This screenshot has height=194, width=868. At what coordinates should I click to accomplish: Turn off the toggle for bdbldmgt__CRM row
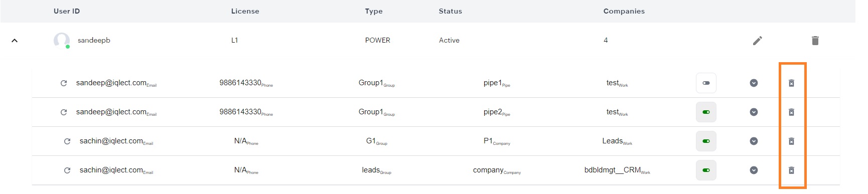(706, 170)
